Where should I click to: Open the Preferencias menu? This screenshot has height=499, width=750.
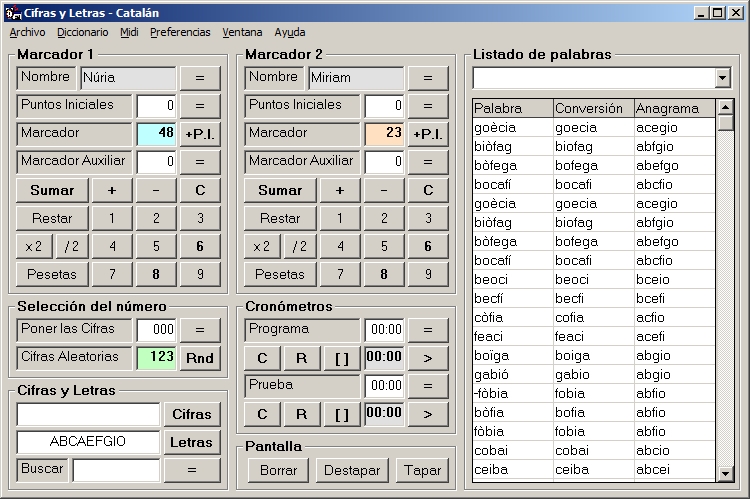tap(181, 32)
